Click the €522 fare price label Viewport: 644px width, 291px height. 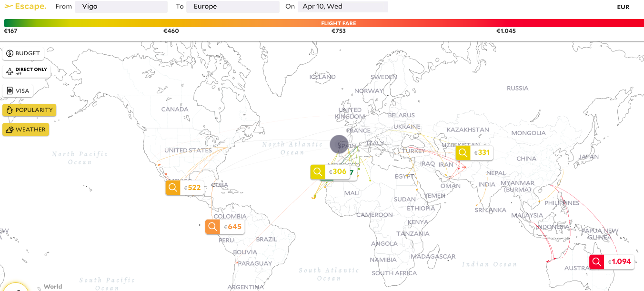click(x=193, y=188)
